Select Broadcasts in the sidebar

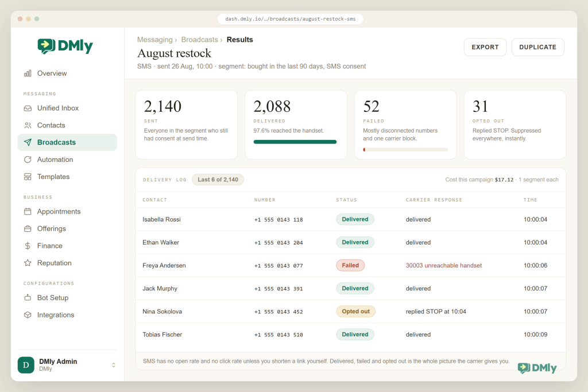tap(68, 142)
